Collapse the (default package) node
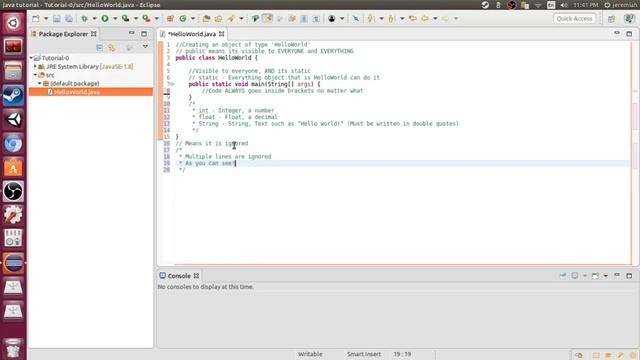The height and width of the screenshot is (360, 640). pyautogui.click(x=40, y=83)
